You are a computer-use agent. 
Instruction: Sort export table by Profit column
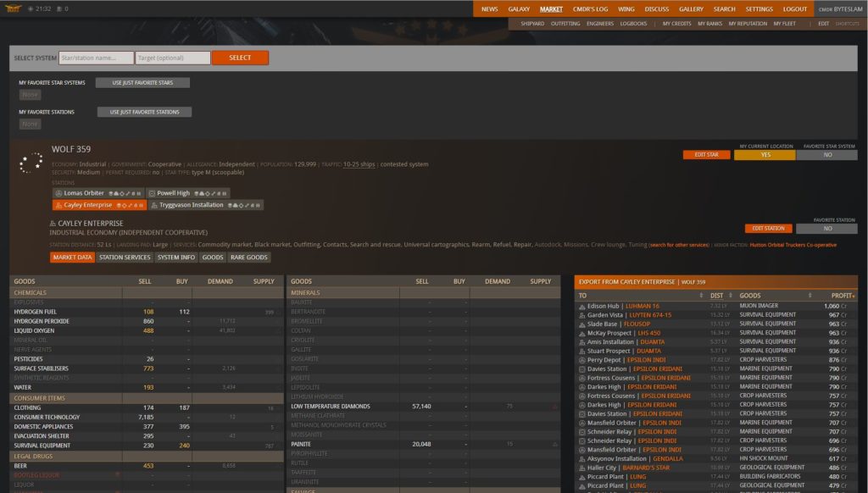click(x=843, y=296)
